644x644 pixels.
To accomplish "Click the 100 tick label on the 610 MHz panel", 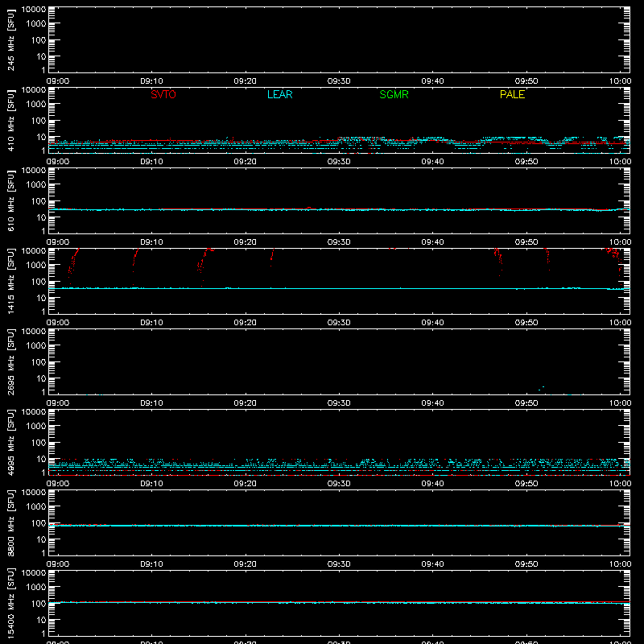I will tap(39, 201).
